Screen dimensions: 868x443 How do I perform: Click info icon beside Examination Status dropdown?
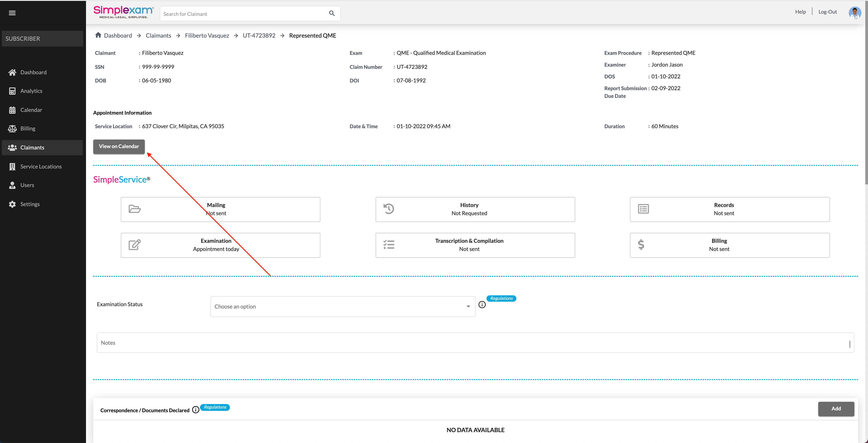click(x=482, y=305)
